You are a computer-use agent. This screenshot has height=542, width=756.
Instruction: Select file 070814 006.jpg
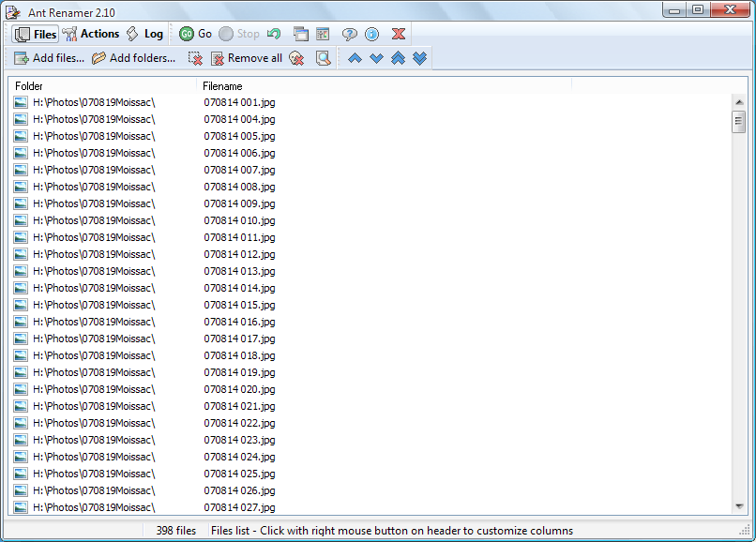pos(239,153)
